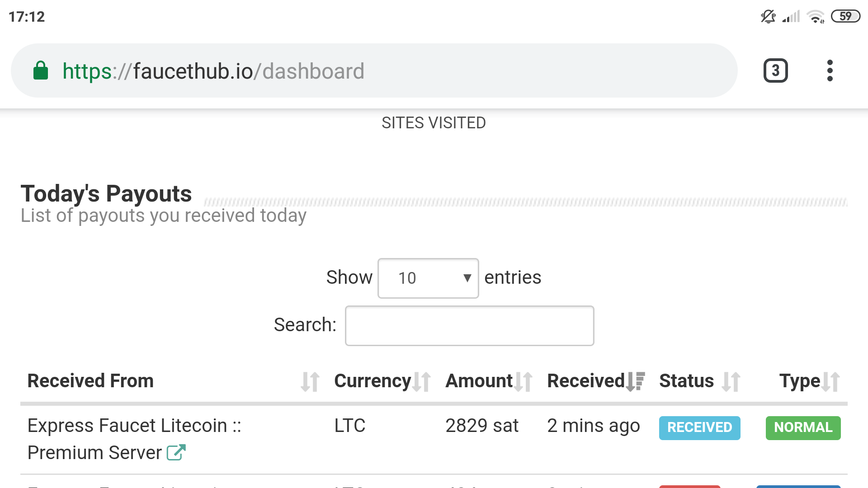
Task: Open the browser three-dot menu
Action: coord(830,71)
